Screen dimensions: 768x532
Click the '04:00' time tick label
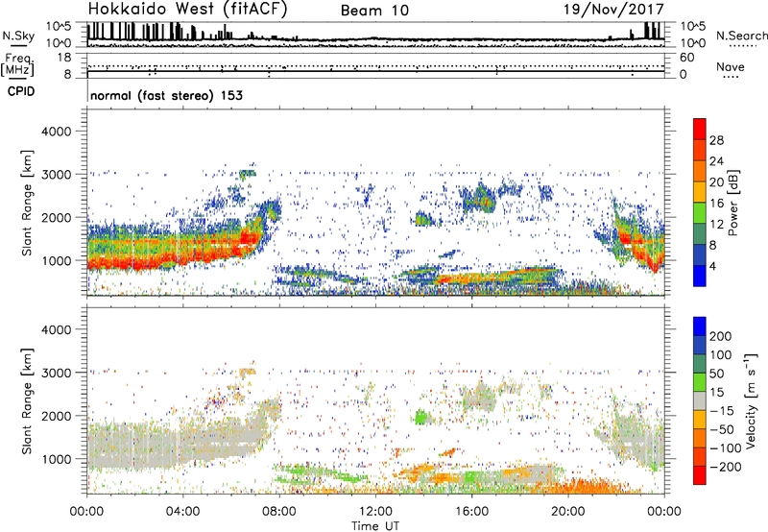click(x=182, y=512)
